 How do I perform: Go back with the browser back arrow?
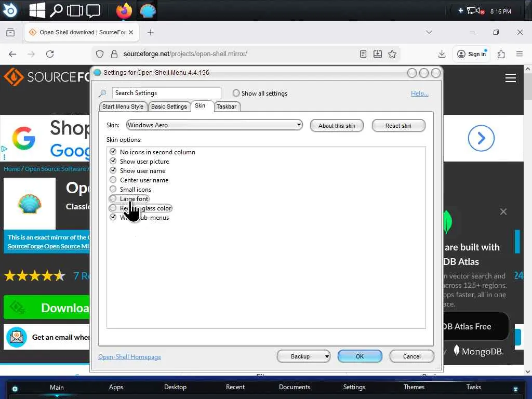(x=12, y=54)
